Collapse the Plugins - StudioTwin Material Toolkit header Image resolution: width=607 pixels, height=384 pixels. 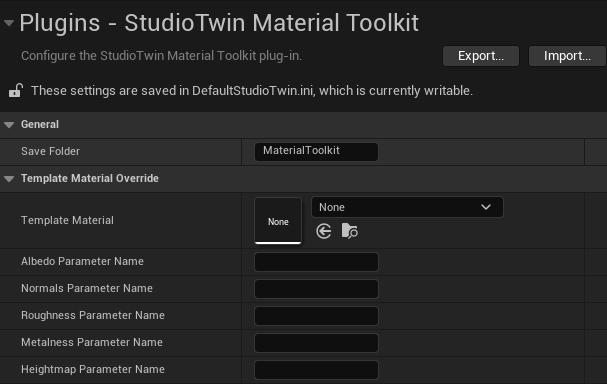[9, 23]
